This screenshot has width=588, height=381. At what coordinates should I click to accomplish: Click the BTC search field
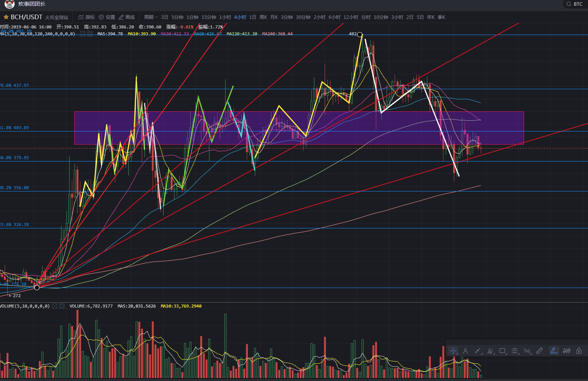(575, 4)
